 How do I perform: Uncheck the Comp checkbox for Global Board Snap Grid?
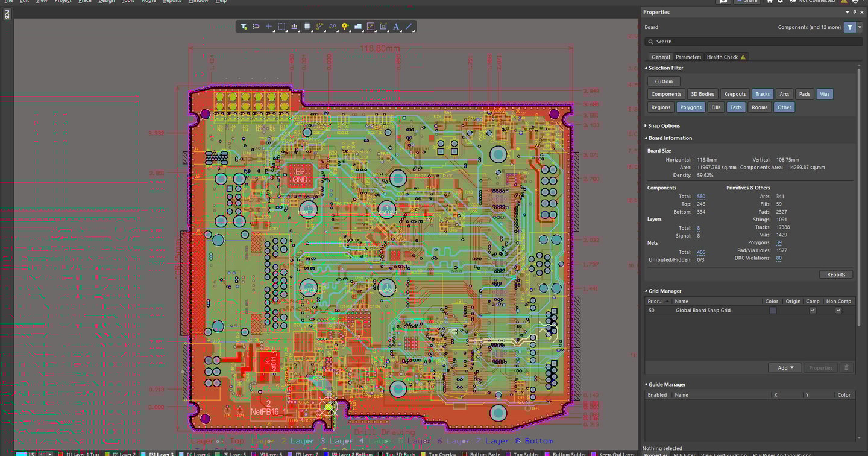813,310
